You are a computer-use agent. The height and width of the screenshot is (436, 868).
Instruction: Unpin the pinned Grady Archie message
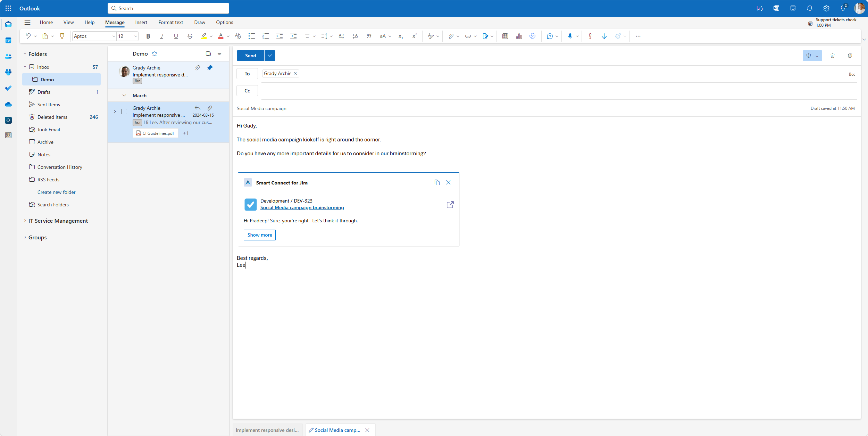[210, 68]
